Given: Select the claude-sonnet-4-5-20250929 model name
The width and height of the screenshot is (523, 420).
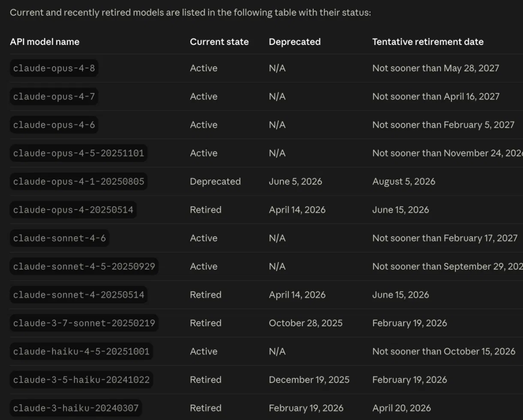Looking at the screenshot, I should click(84, 266).
